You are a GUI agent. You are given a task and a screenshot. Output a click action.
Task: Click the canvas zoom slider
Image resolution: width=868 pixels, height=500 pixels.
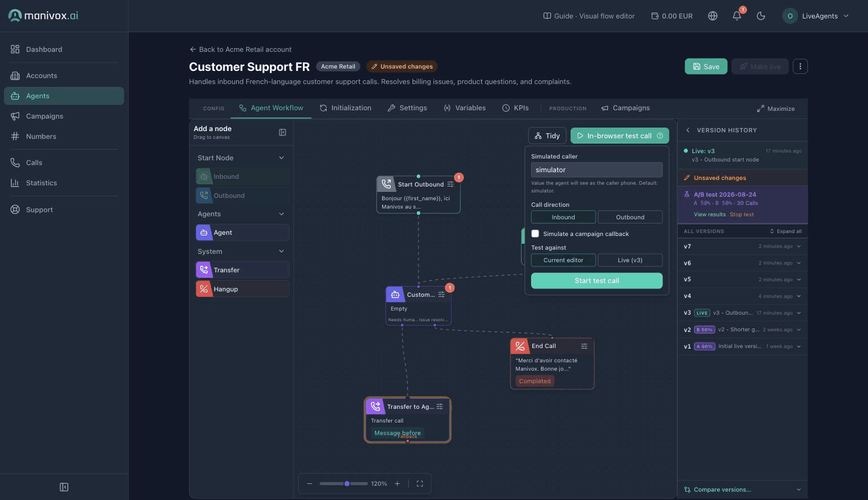point(343,483)
